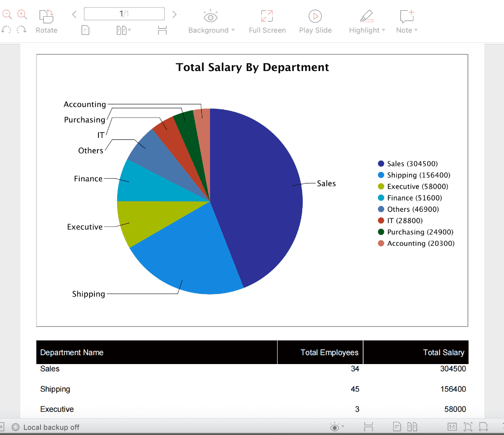Click the page number field

125,14
